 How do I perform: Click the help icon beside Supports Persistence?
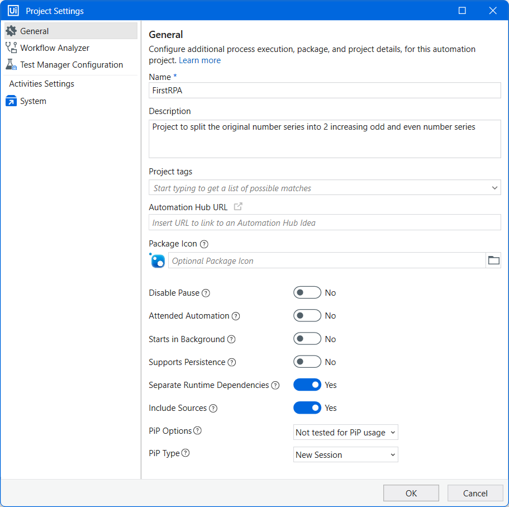[x=232, y=362]
